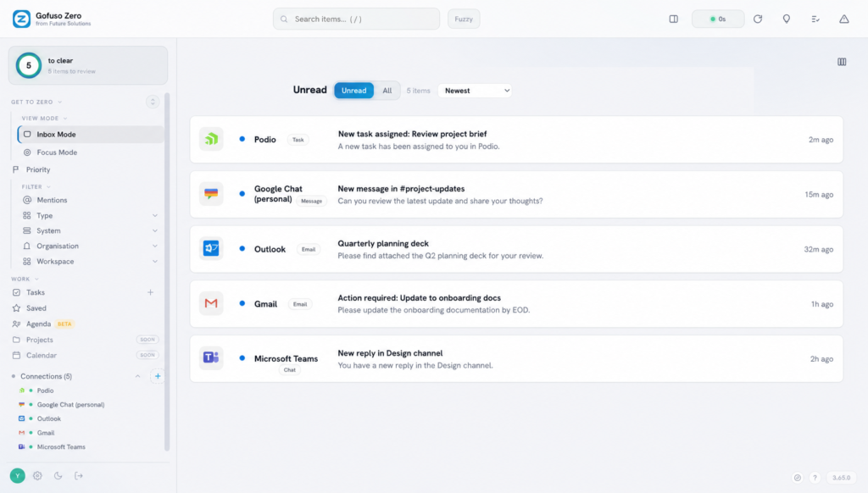Open the lightbulb tips icon
Image resolution: width=868 pixels, height=493 pixels.
(x=786, y=19)
